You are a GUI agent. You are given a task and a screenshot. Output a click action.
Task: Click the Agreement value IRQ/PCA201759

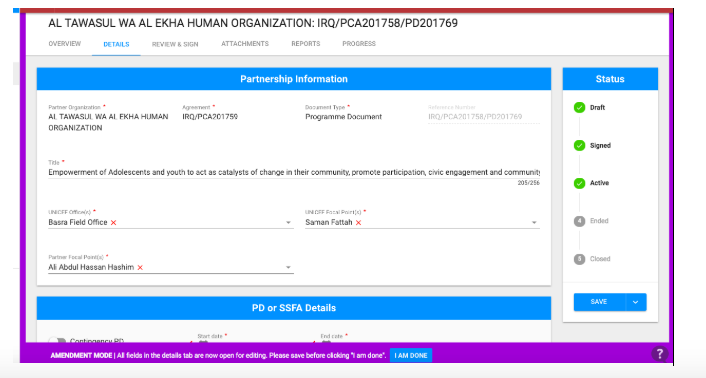(210, 117)
